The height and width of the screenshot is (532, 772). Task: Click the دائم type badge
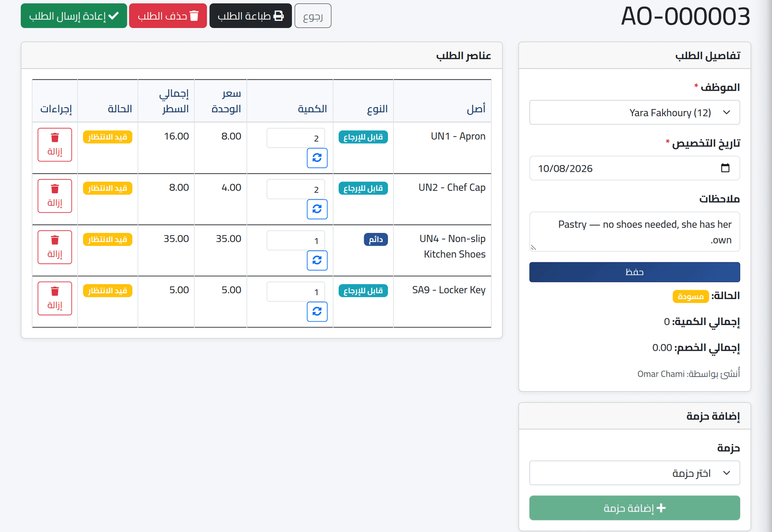point(376,239)
